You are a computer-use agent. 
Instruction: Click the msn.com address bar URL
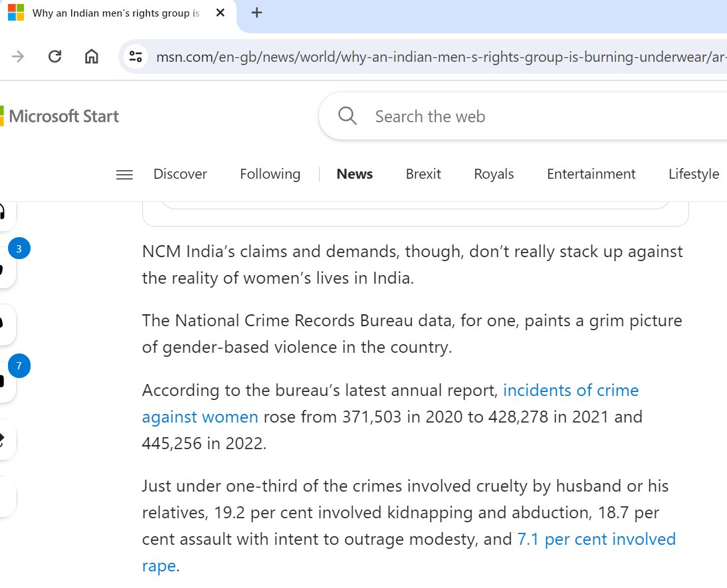click(x=441, y=56)
